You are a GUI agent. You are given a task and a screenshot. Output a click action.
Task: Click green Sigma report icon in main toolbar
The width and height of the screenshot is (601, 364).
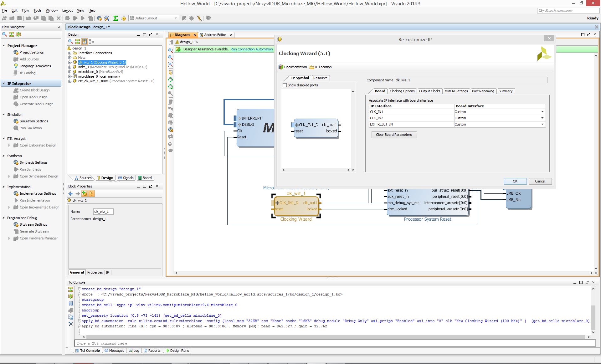click(116, 18)
